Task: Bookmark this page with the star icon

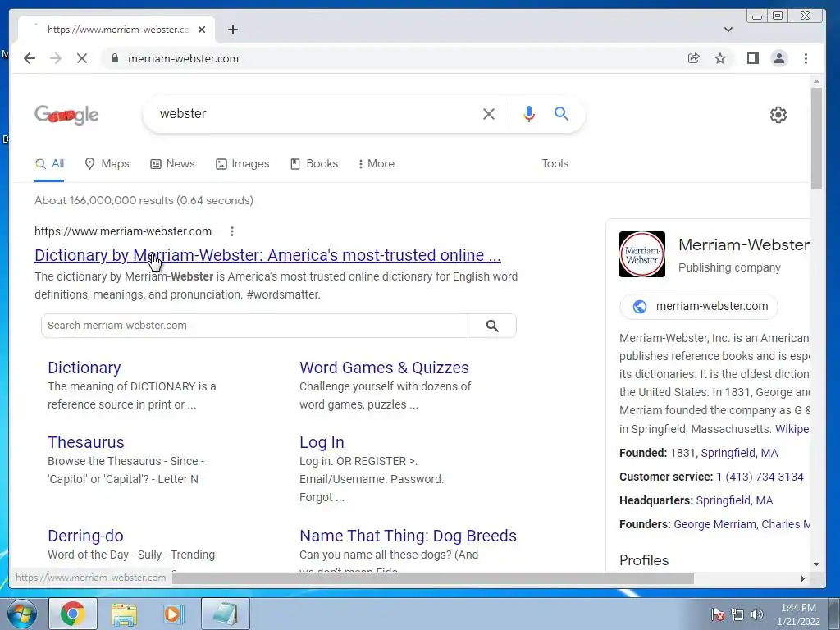Action: (720, 58)
